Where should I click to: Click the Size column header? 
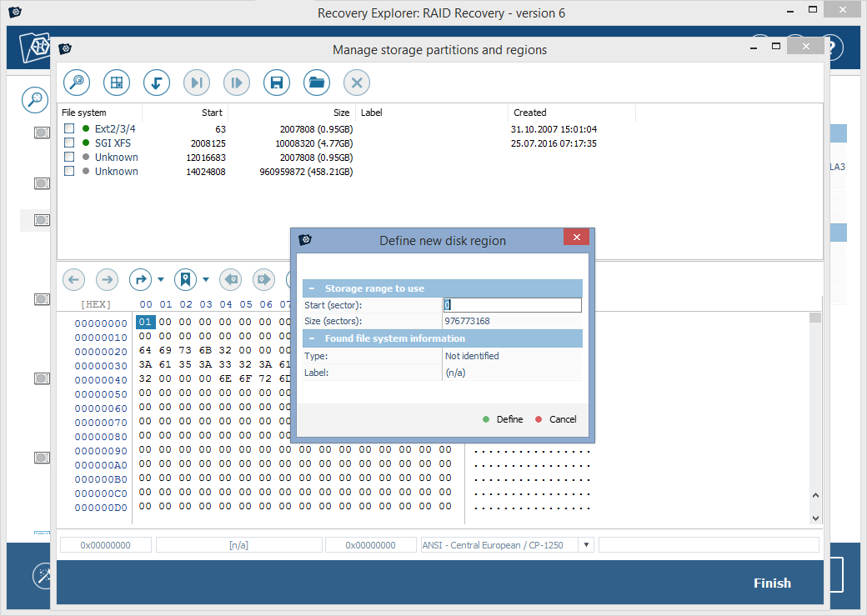(x=292, y=113)
